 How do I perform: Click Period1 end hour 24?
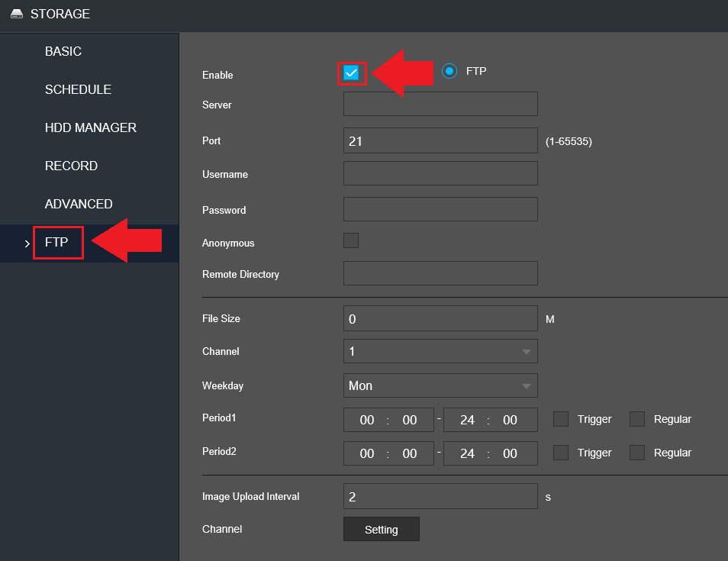(467, 420)
